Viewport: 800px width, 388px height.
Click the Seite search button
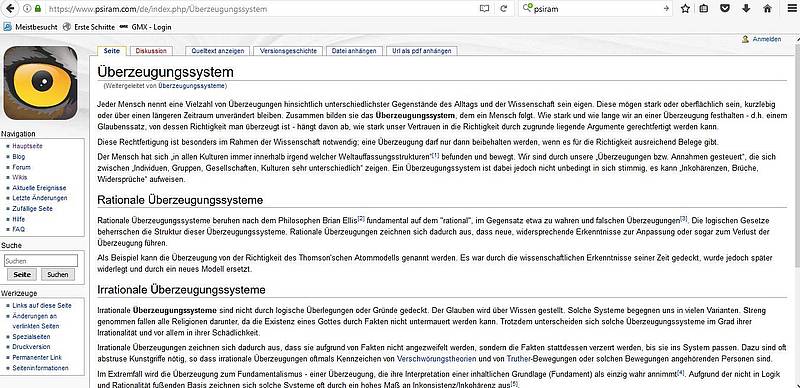22,275
